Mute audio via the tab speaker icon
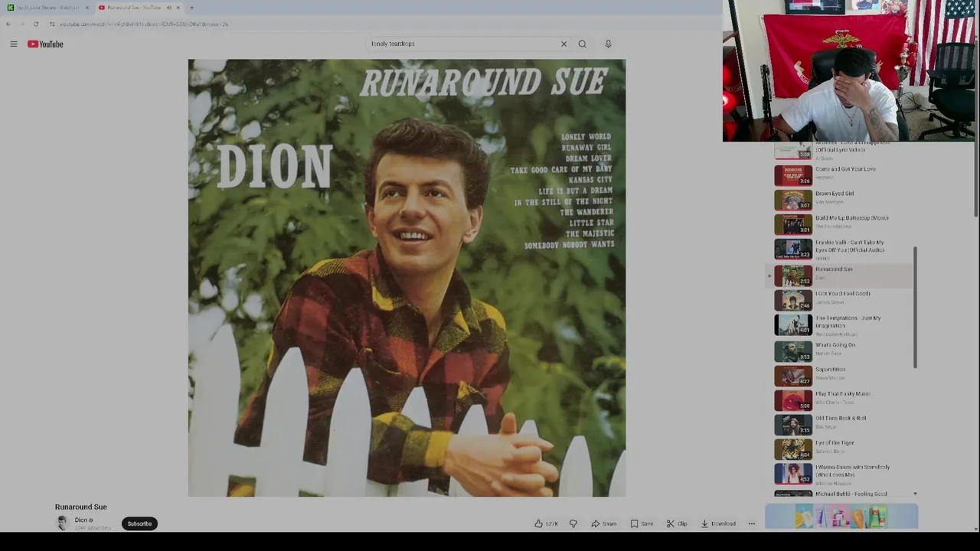Image resolution: width=980 pixels, height=551 pixels. (168, 8)
